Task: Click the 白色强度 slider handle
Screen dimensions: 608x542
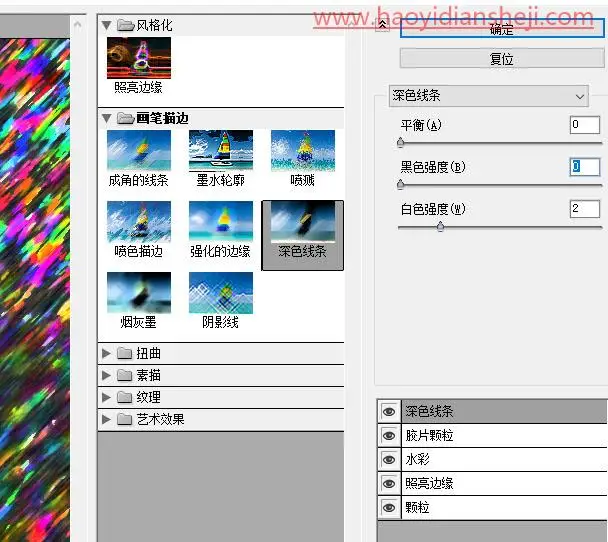Action: point(440,227)
